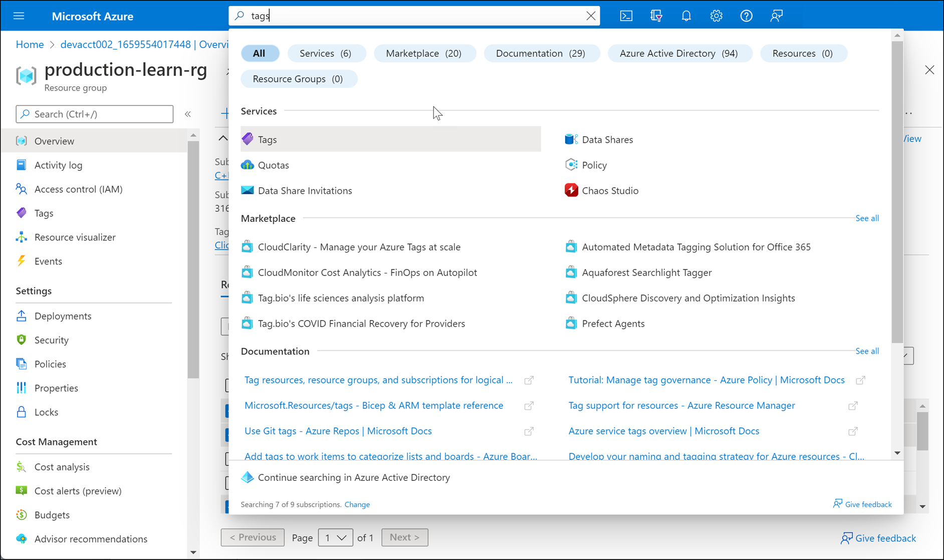The image size is (944, 560).
Task: Open Use Git tags documentation link
Action: coord(338,431)
